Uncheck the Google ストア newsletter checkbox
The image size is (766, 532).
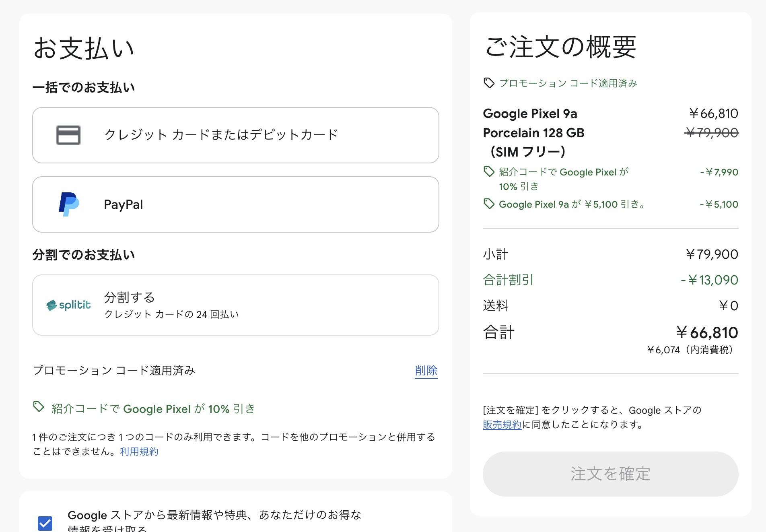pos(45,523)
